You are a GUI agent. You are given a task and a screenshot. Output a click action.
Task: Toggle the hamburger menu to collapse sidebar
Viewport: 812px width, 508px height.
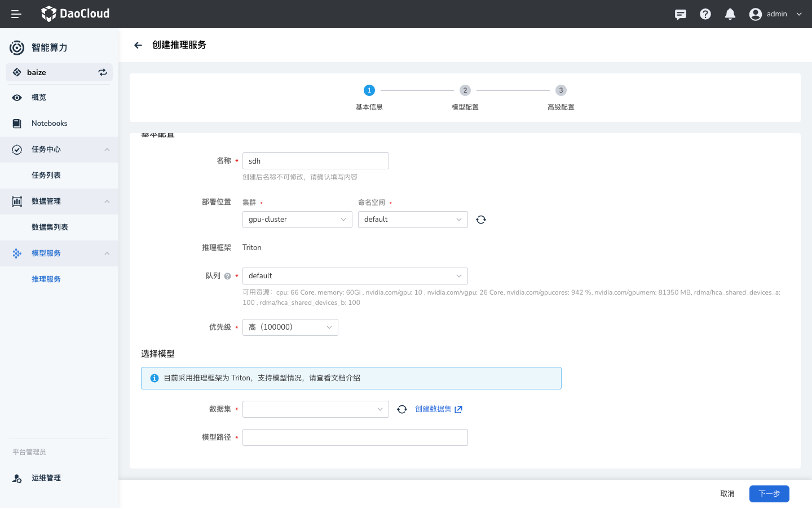pos(16,14)
